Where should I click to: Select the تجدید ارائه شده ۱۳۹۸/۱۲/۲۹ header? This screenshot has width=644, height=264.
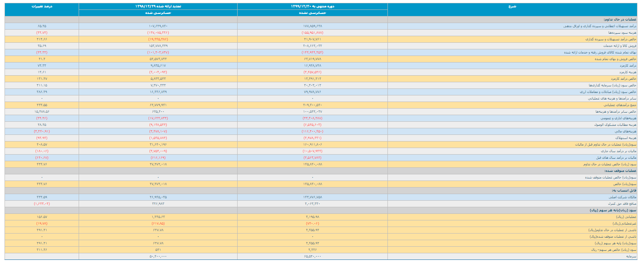tap(158, 6)
